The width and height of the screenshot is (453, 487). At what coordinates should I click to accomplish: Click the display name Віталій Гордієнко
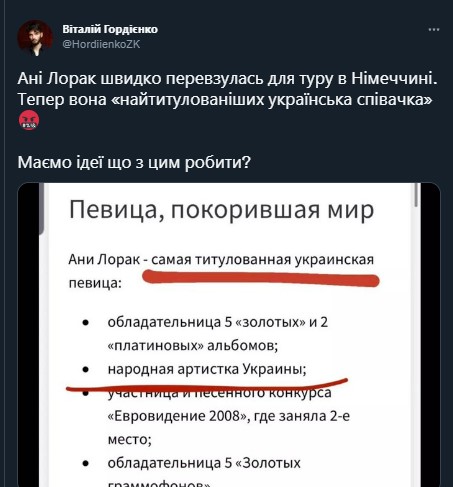110,29
